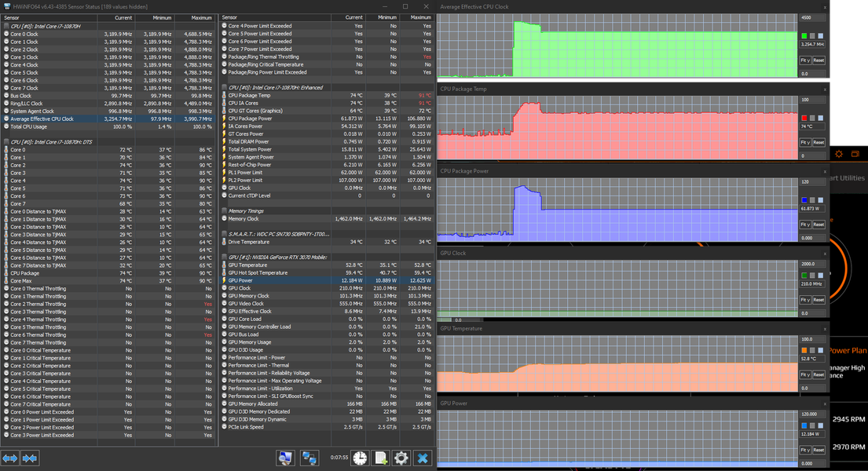Select the Average Effective CPU Clock row
This screenshot has height=471, width=868.
coord(42,119)
